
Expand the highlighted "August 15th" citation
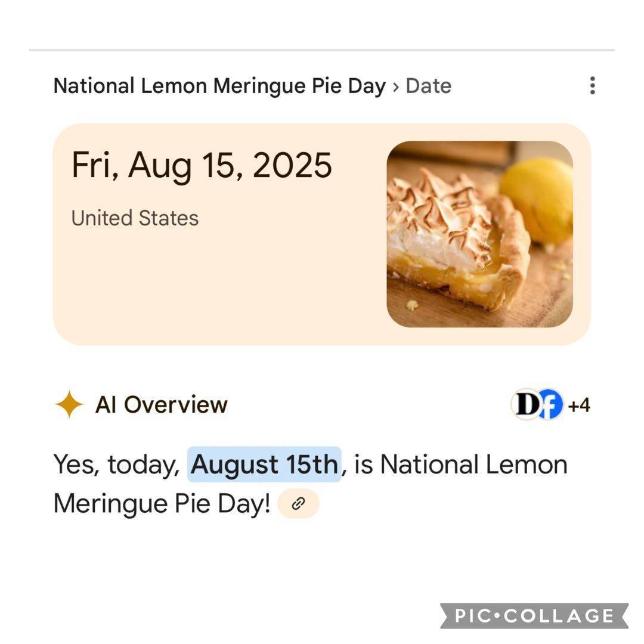[265, 464]
